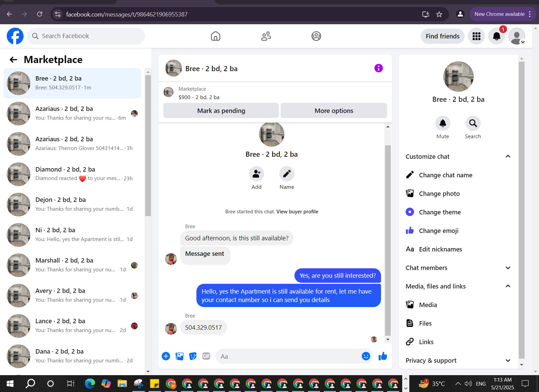Open more actions plus icon in composer

click(x=166, y=356)
